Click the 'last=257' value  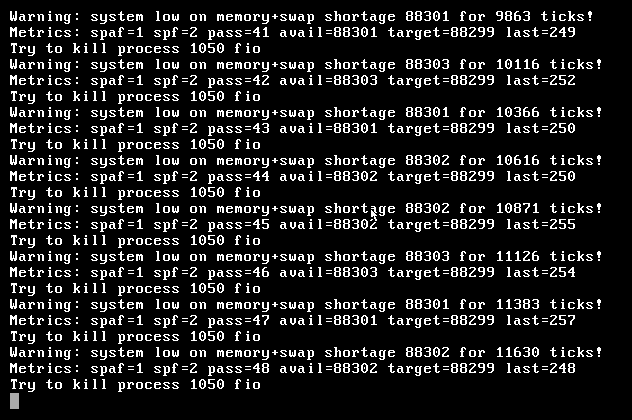(541, 320)
